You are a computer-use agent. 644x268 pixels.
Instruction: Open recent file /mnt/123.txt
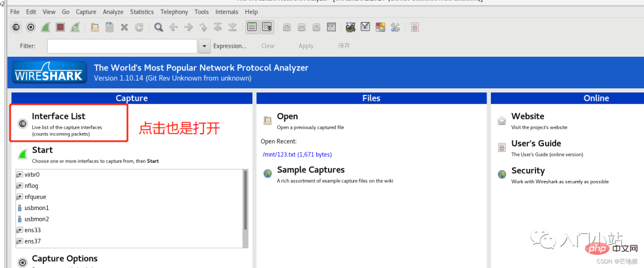click(x=297, y=155)
